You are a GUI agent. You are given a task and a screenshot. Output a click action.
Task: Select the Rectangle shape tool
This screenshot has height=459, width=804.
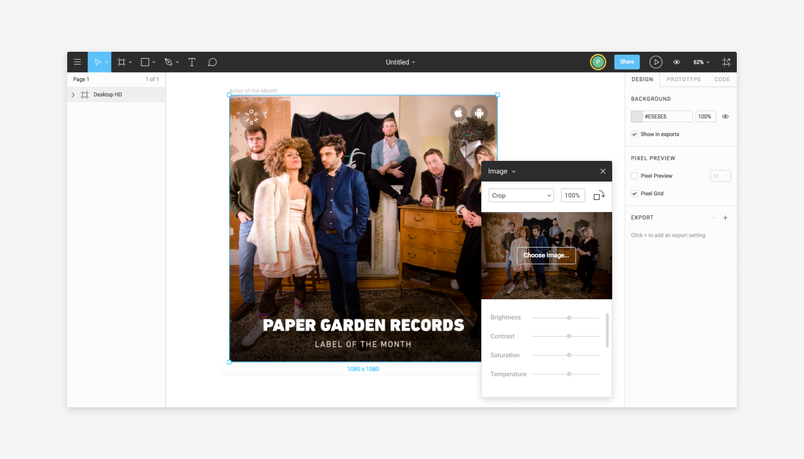(x=145, y=62)
